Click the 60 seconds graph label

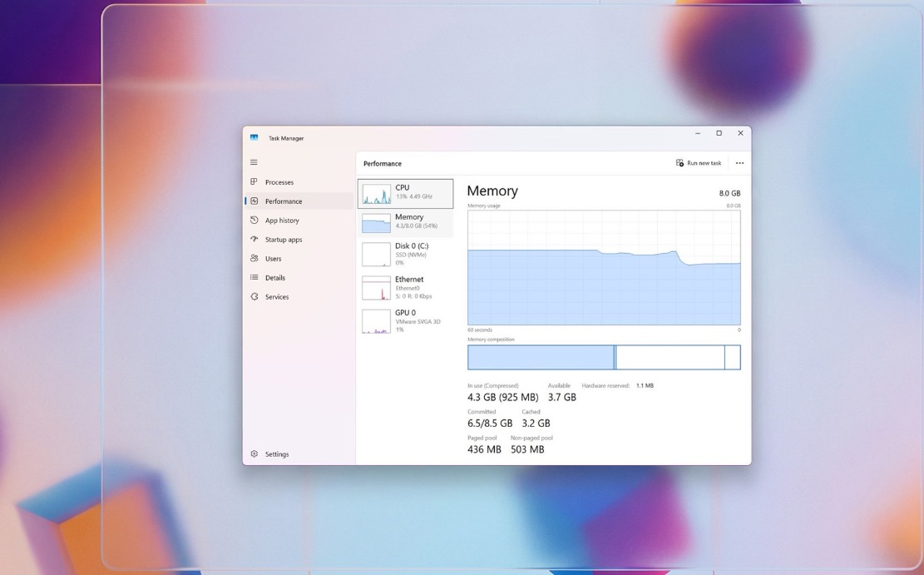click(480, 330)
